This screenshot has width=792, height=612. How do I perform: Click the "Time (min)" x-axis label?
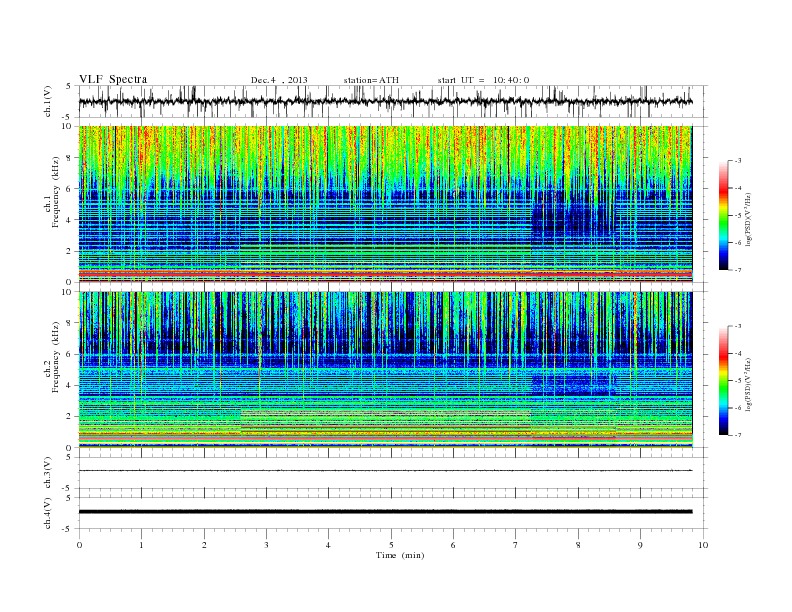[400, 555]
